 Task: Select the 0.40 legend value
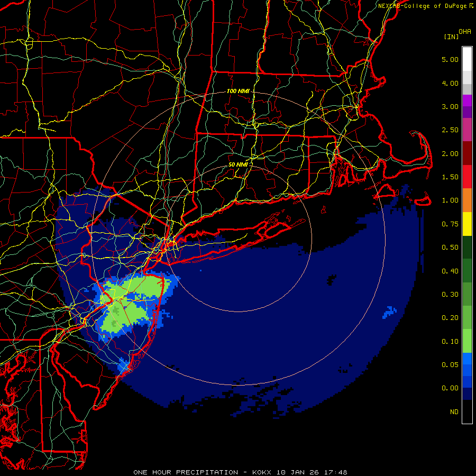(450, 271)
